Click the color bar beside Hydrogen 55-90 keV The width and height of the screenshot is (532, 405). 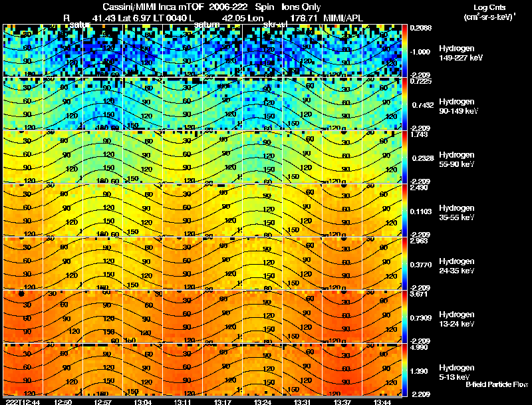[404, 157]
